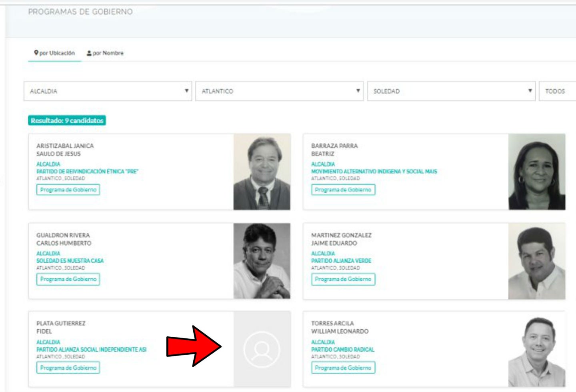This screenshot has height=392, width=576.
Task: Click the photo of Barraza Parra Beatriz
Action: pos(536,172)
